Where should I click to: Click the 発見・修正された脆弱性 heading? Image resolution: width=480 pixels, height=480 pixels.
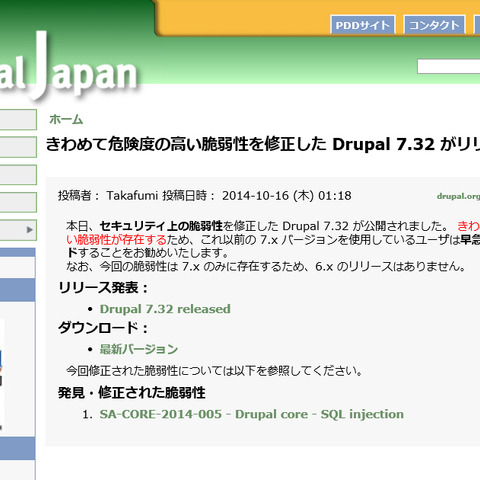coord(132,393)
